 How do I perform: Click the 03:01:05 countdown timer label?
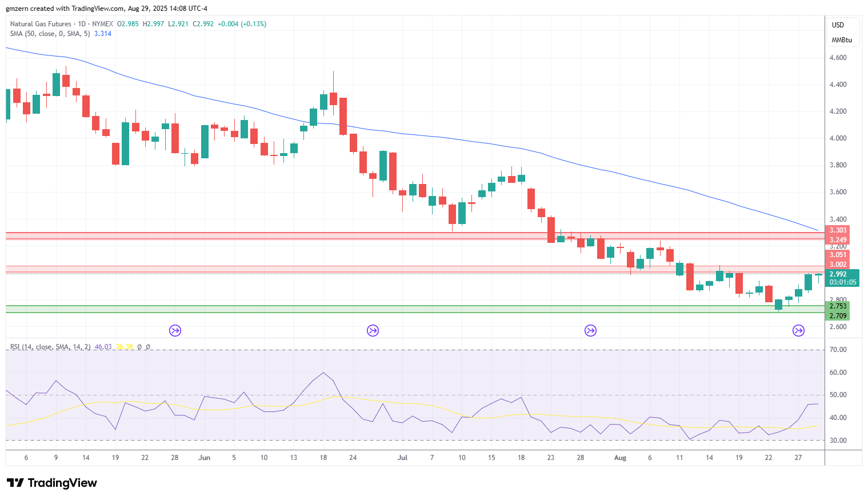pos(843,282)
